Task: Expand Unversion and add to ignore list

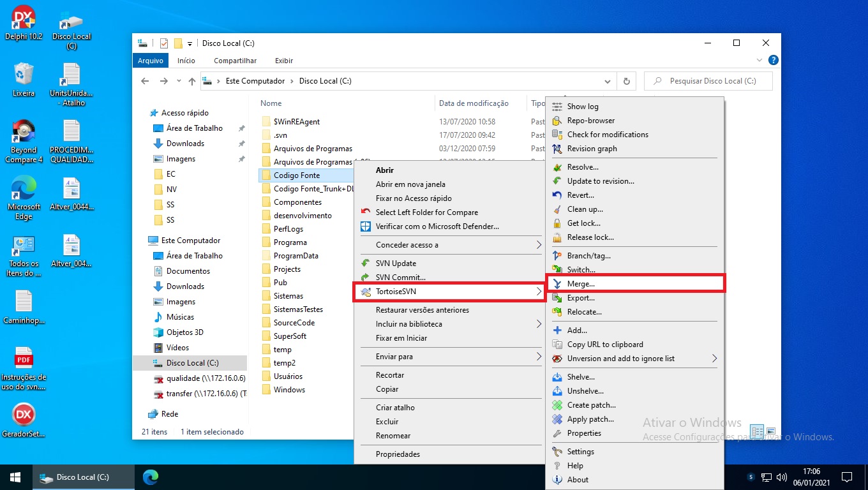Action: click(714, 359)
